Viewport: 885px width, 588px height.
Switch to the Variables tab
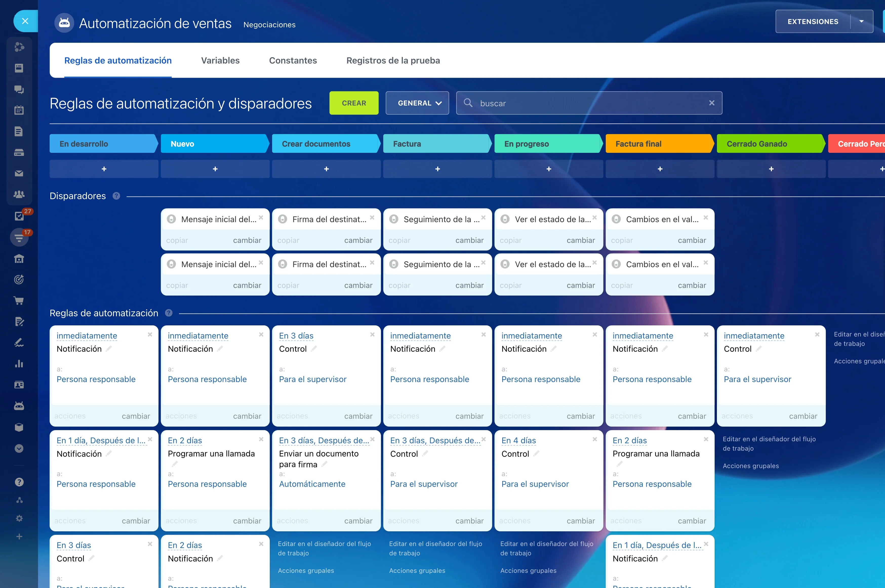220,60
